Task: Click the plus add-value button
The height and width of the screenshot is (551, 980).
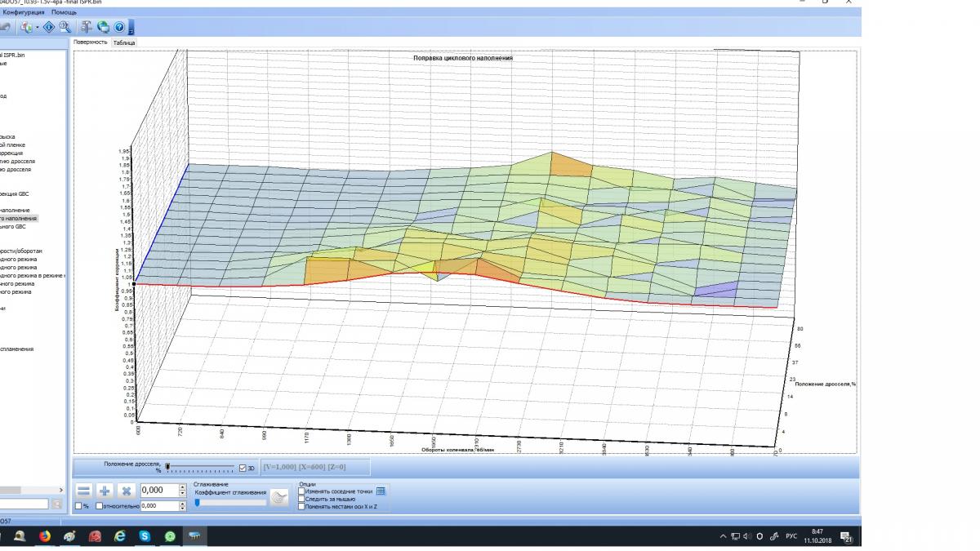Action: pyautogui.click(x=105, y=491)
